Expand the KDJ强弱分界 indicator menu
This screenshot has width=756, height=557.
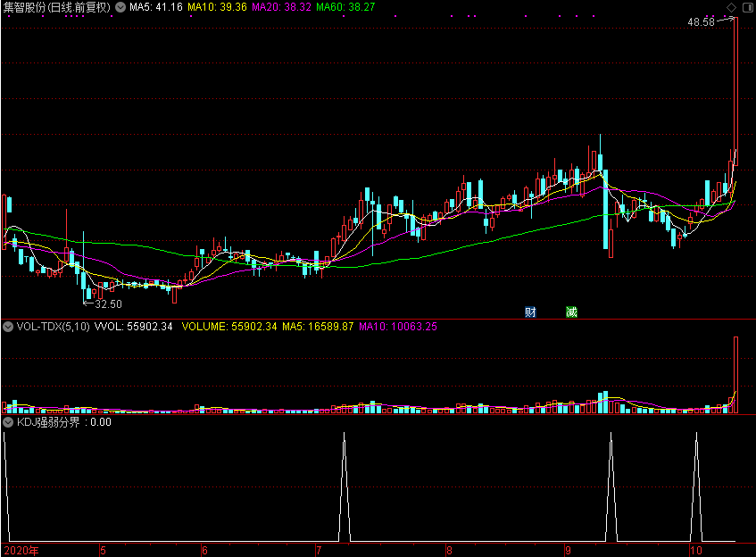pyautogui.click(x=8, y=422)
